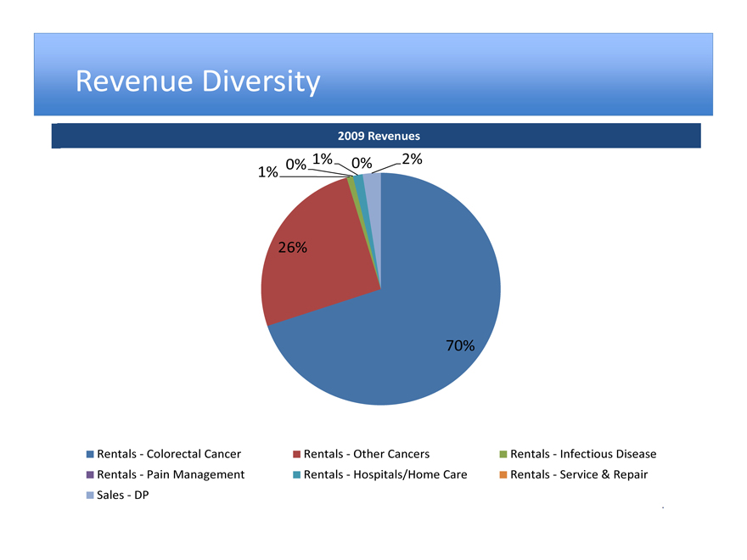
Task: Select the Rentals - Hospitals/Home Care legend text
Action: (385, 474)
